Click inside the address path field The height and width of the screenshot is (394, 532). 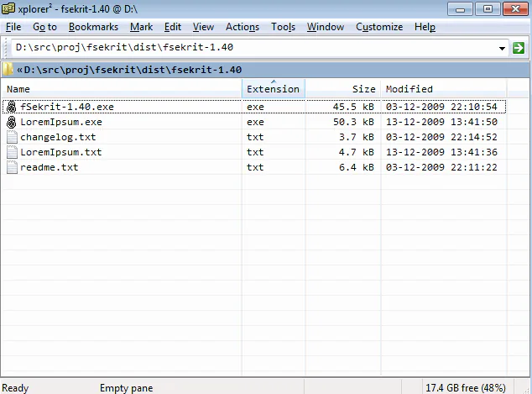tap(254, 47)
